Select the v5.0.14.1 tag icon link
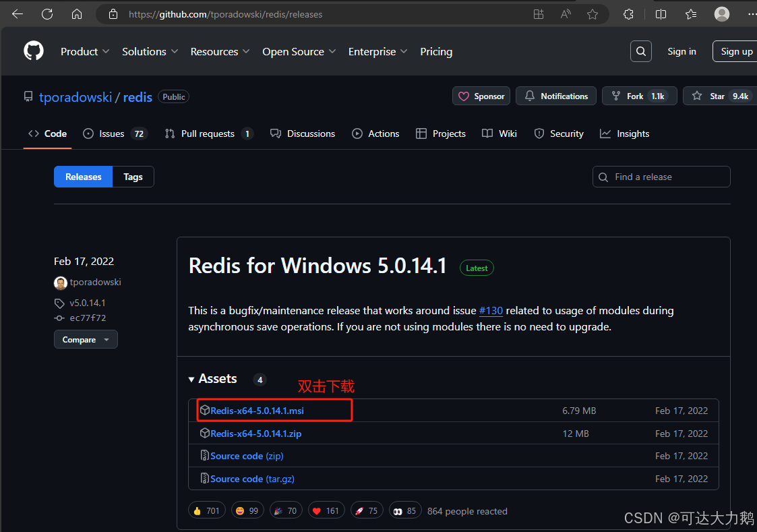 (59, 303)
